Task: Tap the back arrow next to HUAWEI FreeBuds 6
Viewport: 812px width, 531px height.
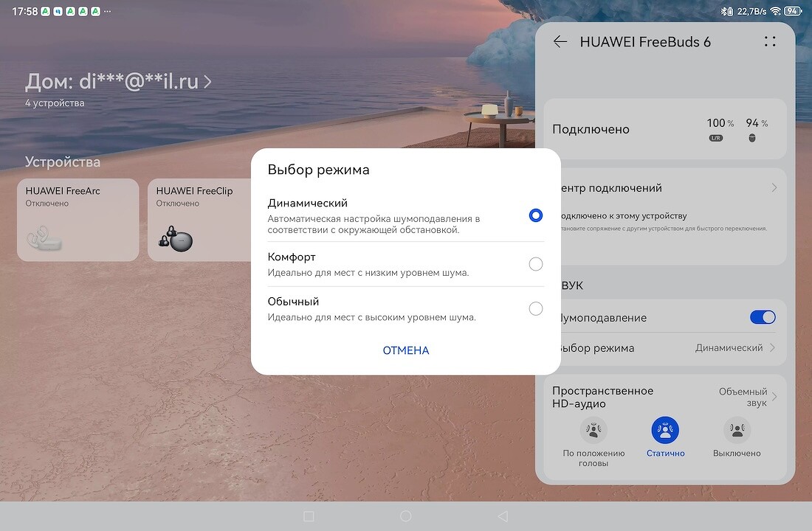Action: [560, 42]
